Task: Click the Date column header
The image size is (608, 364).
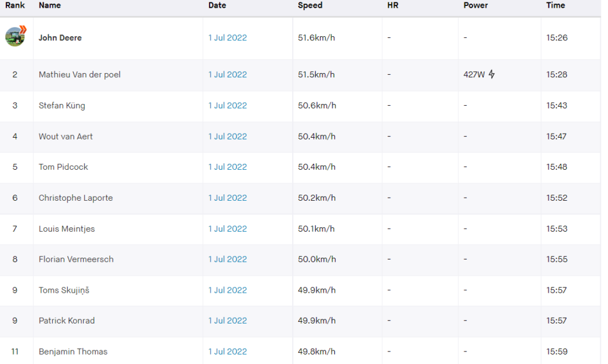Action: tap(217, 5)
